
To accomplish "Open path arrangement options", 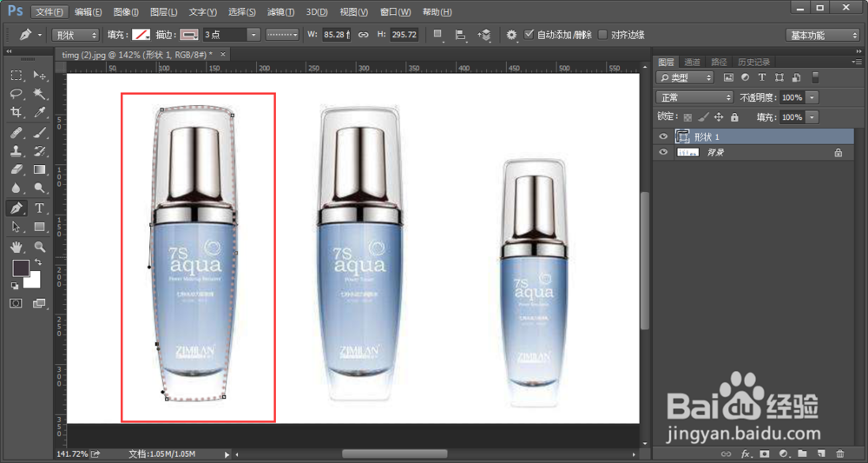I will 484,35.
